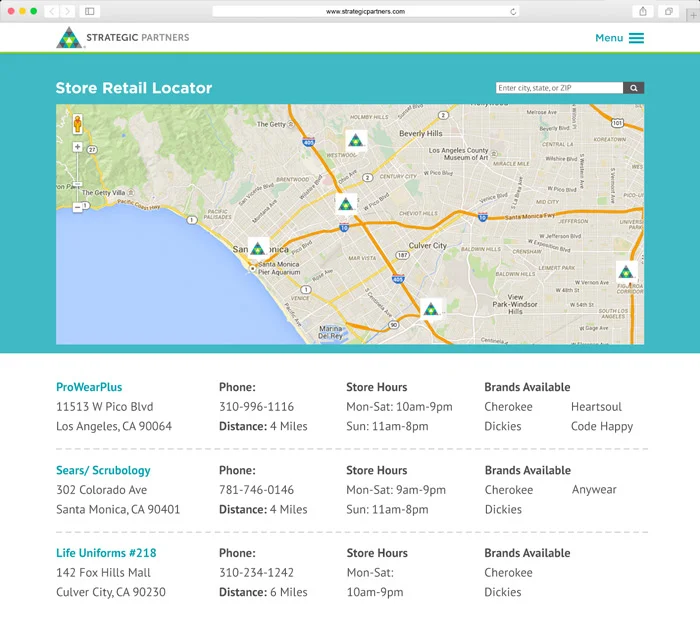This screenshot has height=626, width=700.
Task: Click the store marker on W Pico Blvd
Action: 346,204
